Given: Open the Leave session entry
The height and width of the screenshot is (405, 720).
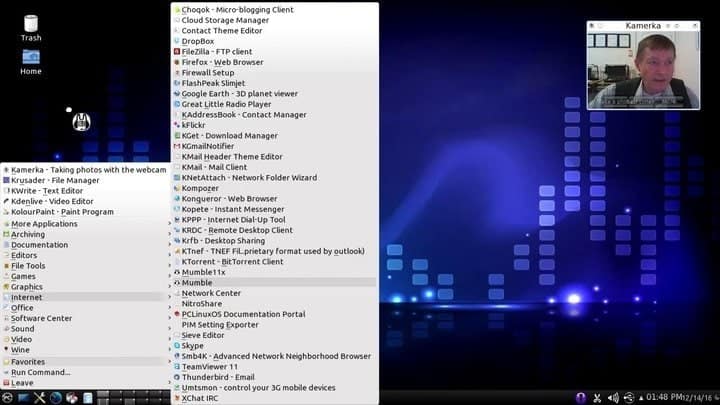Looking at the screenshot, I should 85,382.
